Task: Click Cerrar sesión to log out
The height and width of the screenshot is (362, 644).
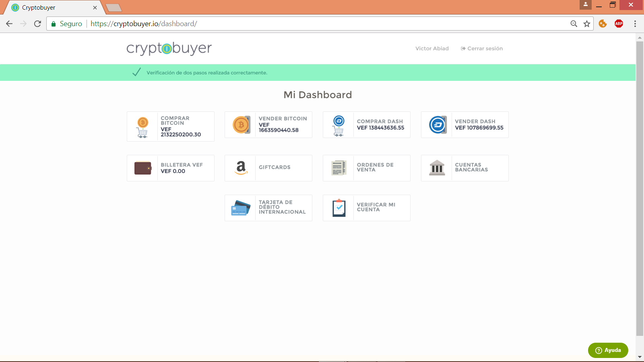Action: 482,48
